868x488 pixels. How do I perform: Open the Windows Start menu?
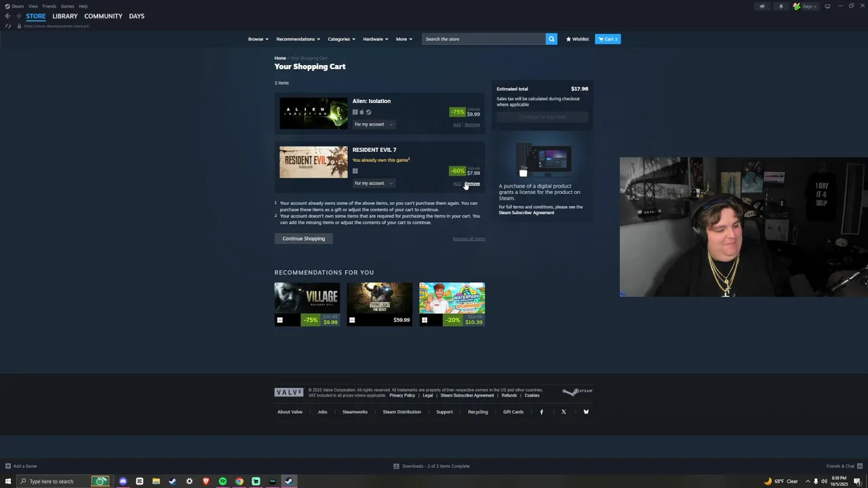coord(8,481)
